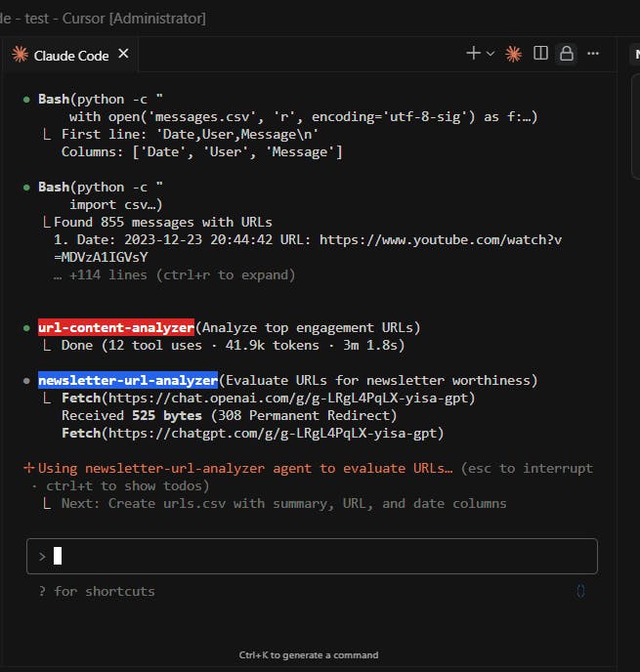The height and width of the screenshot is (672, 640).
Task: Click the orange Claude Code toolbar icon
Action: pyautogui.click(x=514, y=54)
